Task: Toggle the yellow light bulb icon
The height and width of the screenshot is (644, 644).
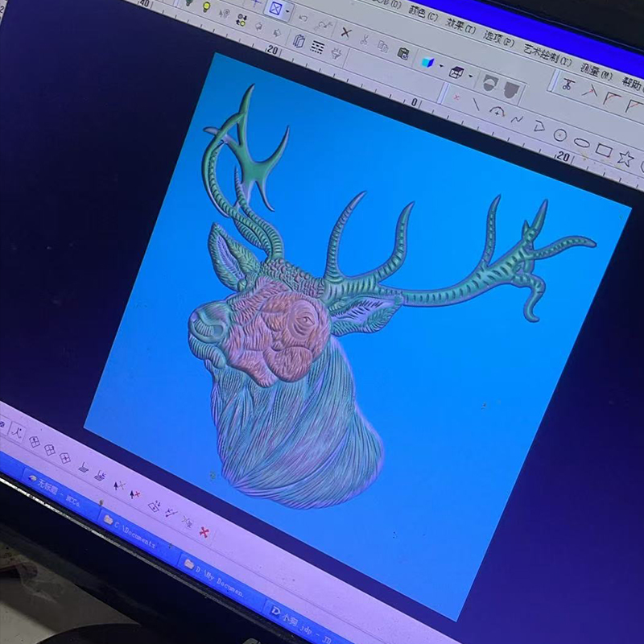Action: 206,5
